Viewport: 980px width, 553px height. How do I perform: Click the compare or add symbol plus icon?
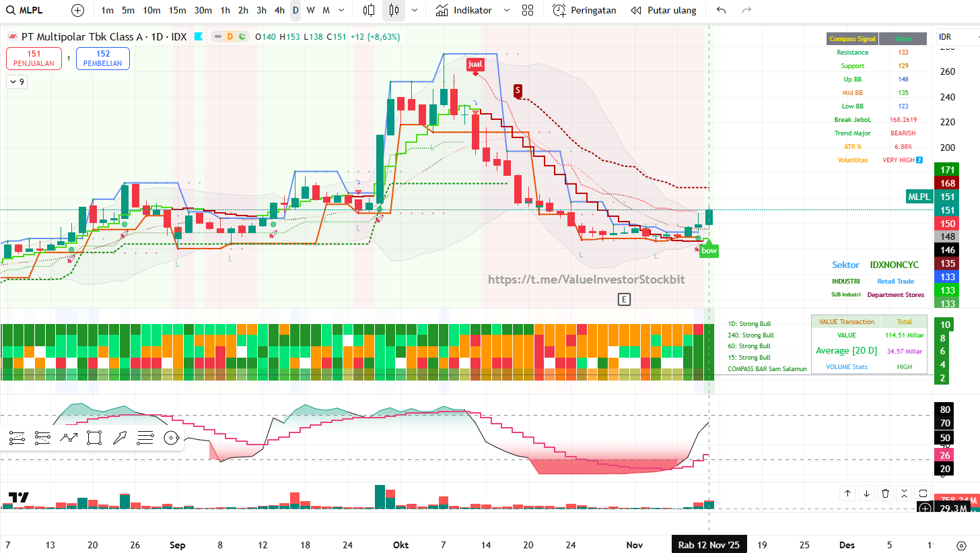[x=78, y=10]
